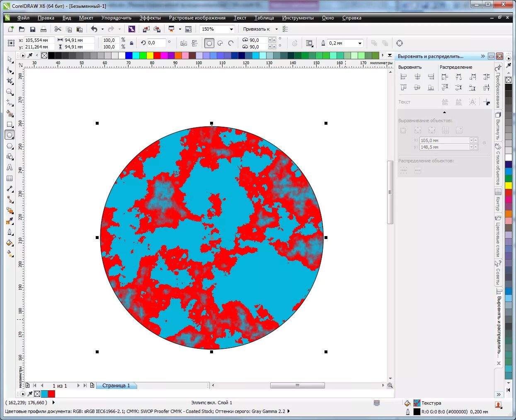The width and height of the screenshot is (516, 420).
Task: Toggle the lock ratio padlock
Action: [132, 43]
